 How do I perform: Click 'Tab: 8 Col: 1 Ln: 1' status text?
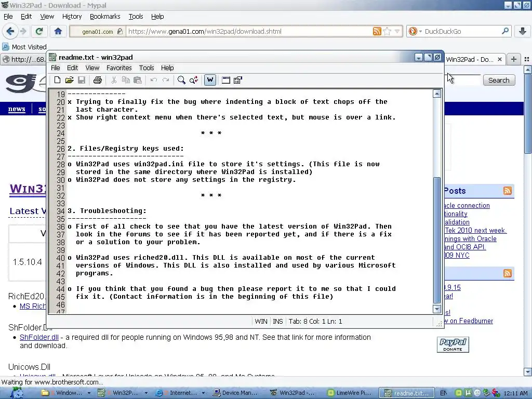coord(315,321)
